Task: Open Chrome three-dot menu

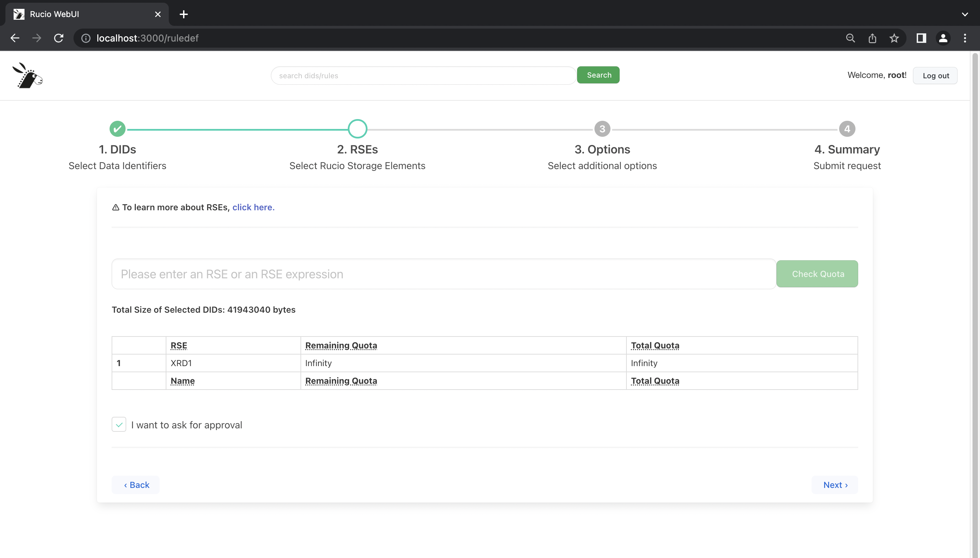Action: point(965,38)
